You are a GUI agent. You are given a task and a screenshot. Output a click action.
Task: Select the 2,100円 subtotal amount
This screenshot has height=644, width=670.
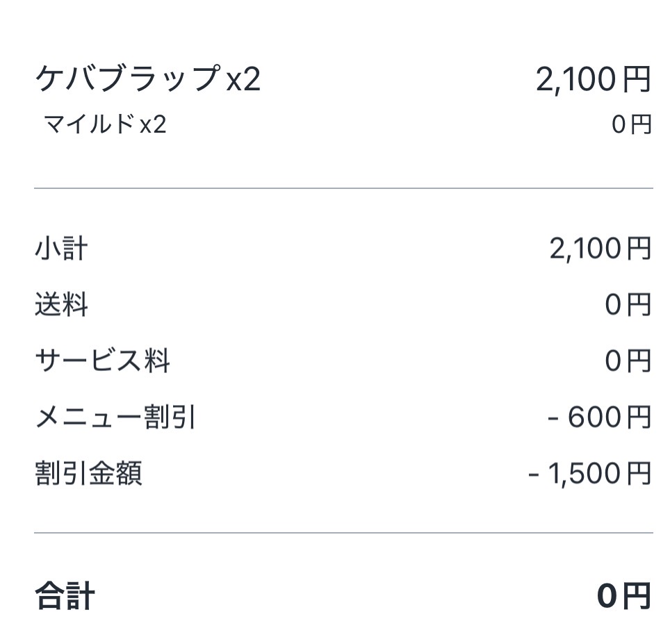pyautogui.click(x=600, y=248)
